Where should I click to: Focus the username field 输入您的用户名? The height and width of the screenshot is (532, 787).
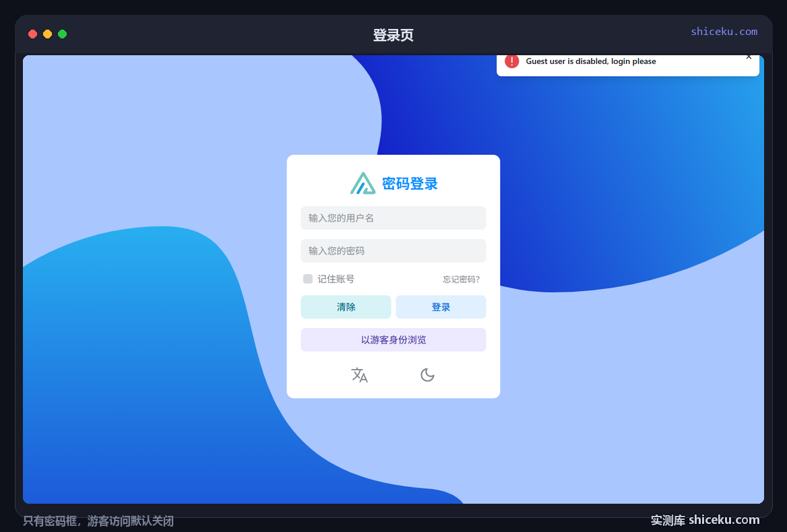[x=393, y=218]
